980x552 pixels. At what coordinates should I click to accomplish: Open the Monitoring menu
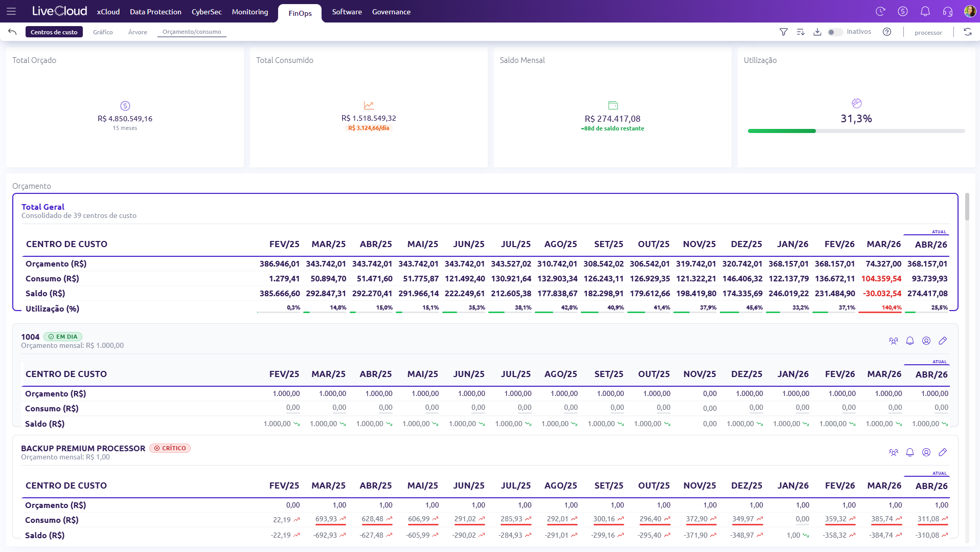click(x=250, y=12)
